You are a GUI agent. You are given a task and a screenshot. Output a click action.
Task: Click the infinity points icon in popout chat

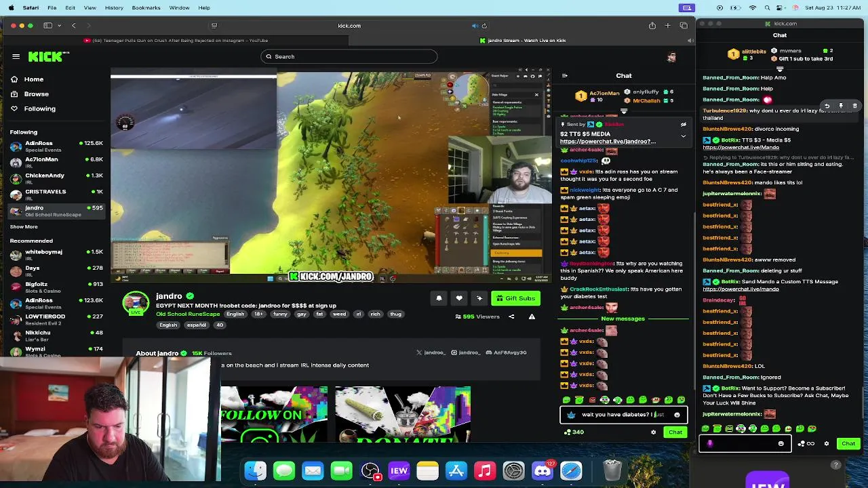pos(806,444)
